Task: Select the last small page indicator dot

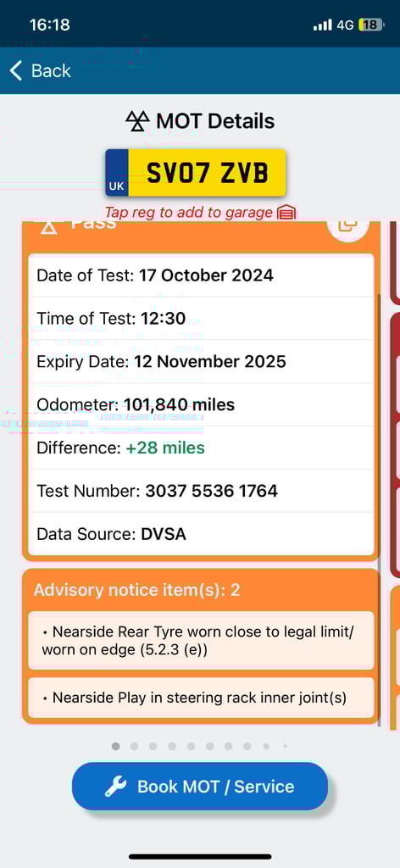Action: 285,746
